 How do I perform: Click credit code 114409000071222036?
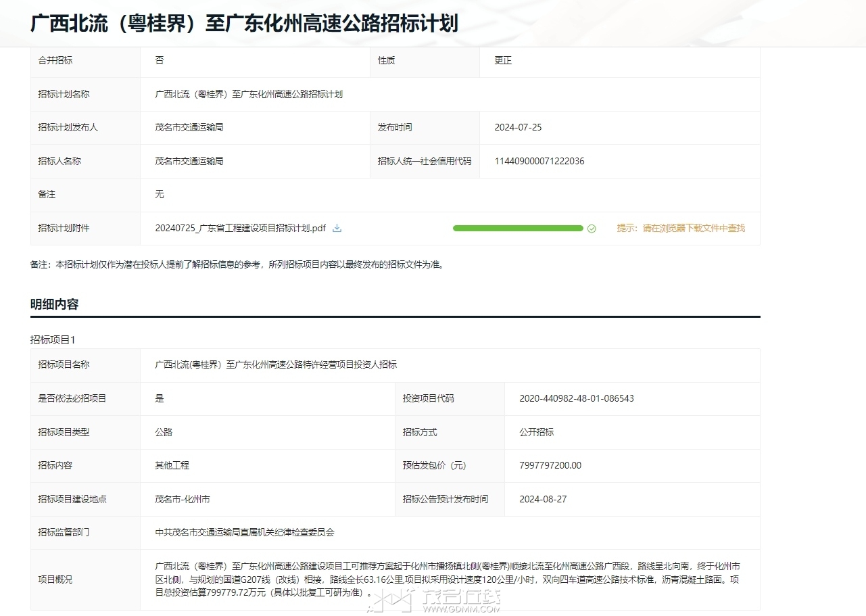click(x=539, y=161)
